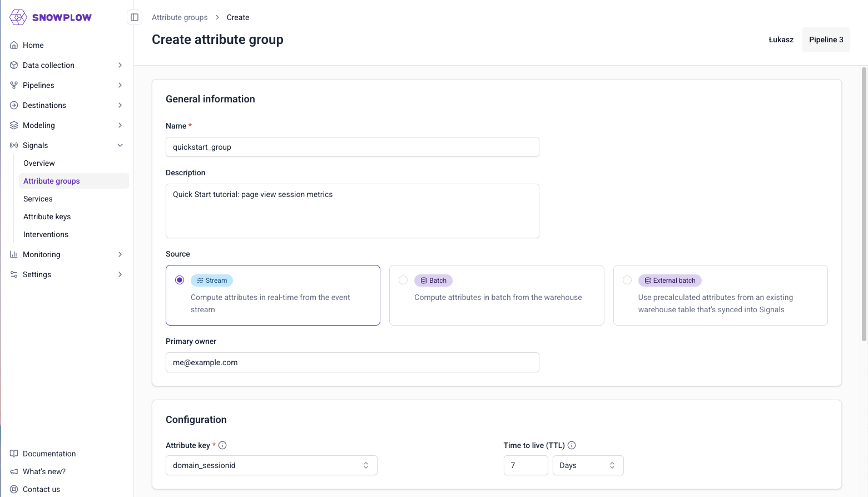Select the Stream source option

click(179, 280)
